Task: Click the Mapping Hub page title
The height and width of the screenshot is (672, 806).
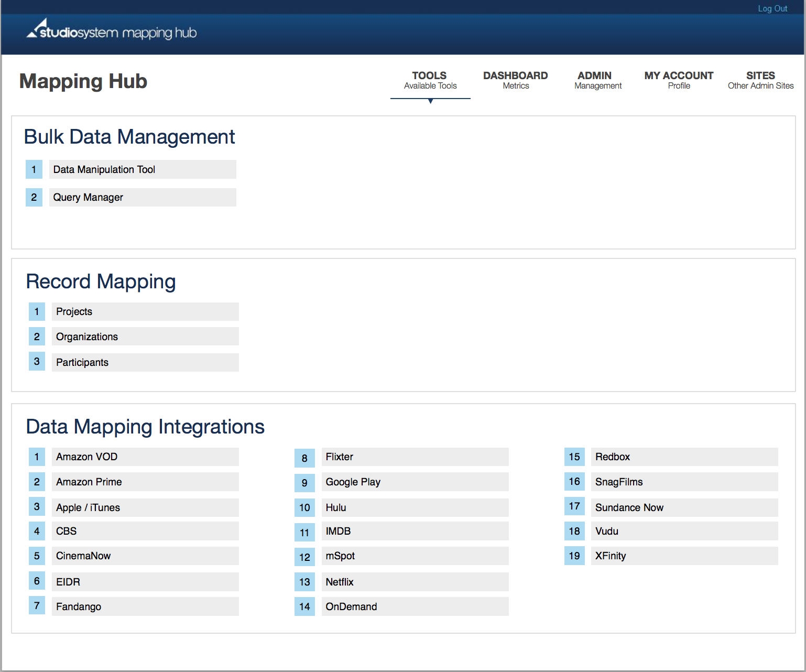Action: click(83, 81)
